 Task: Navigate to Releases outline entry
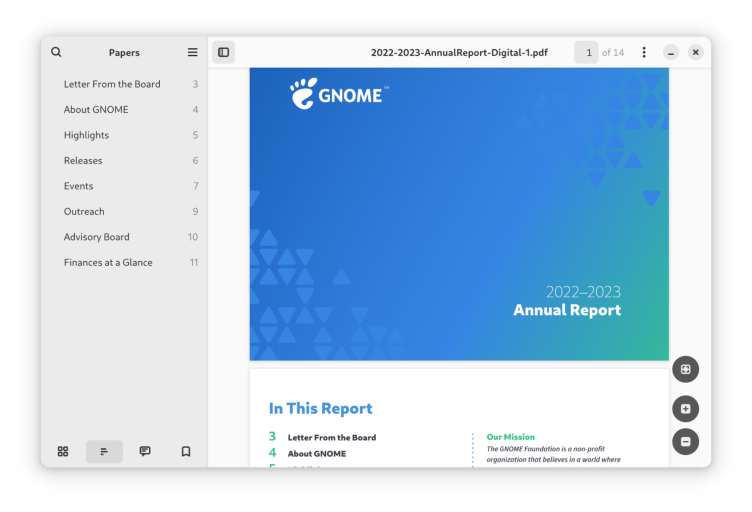tap(83, 161)
